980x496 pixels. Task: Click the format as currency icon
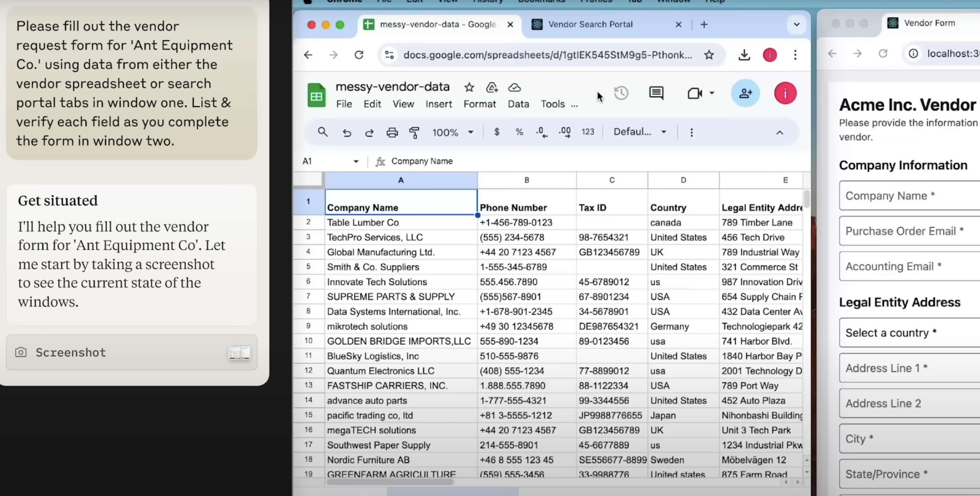click(496, 132)
